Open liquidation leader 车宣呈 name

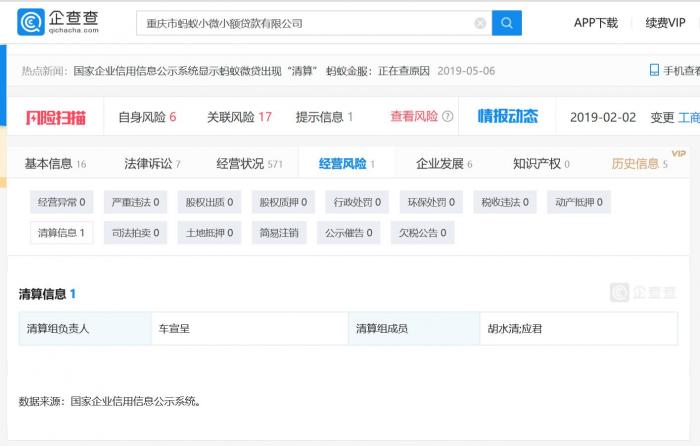pyautogui.click(x=173, y=328)
